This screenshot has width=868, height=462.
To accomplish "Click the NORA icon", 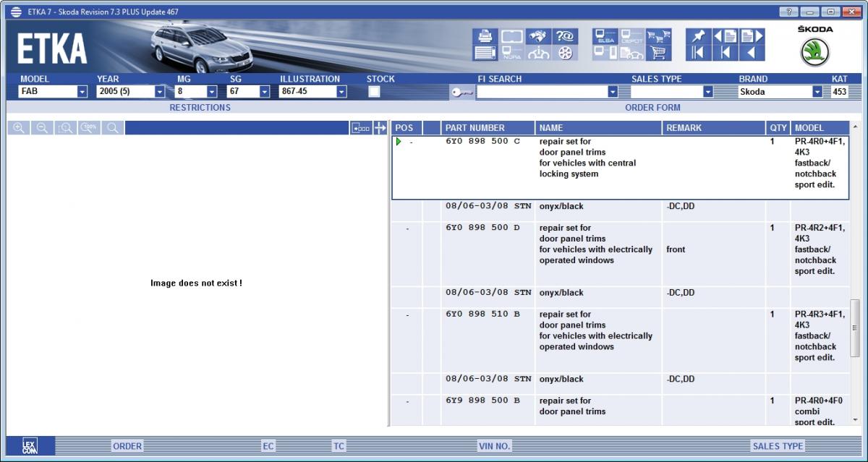I will tap(511, 53).
